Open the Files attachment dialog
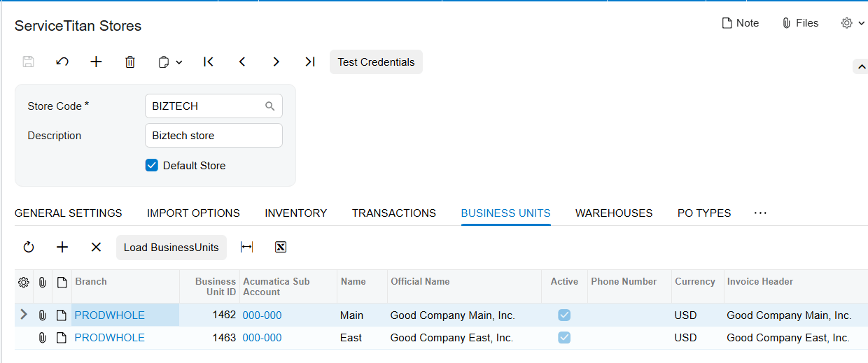This screenshot has height=363, width=868. [x=800, y=23]
